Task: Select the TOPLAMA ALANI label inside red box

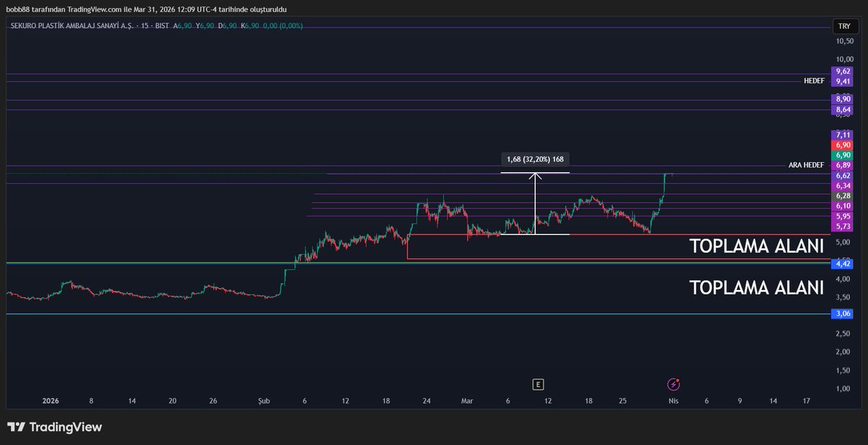Action: tap(757, 246)
